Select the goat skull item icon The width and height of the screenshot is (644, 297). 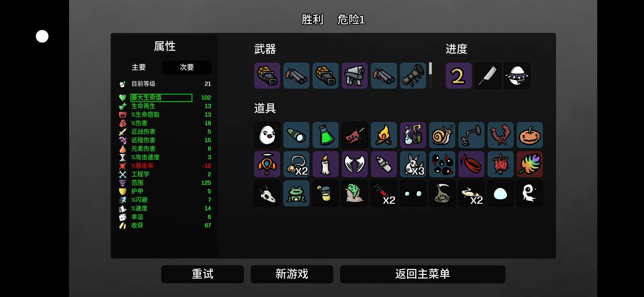(267, 193)
